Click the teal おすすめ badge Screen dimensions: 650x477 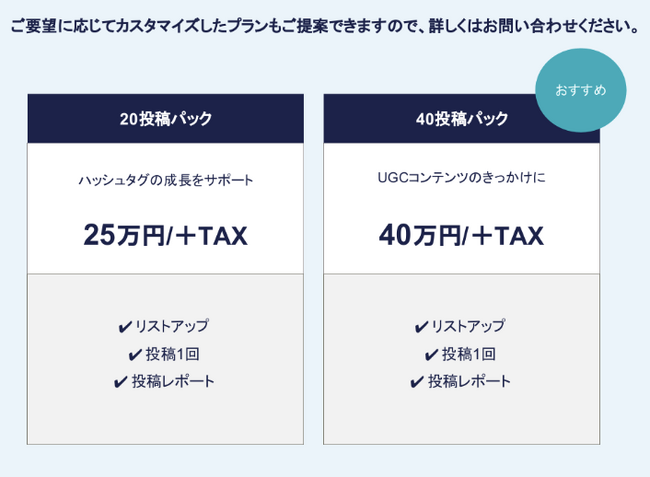pyautogui.click(x=581, y=91)
